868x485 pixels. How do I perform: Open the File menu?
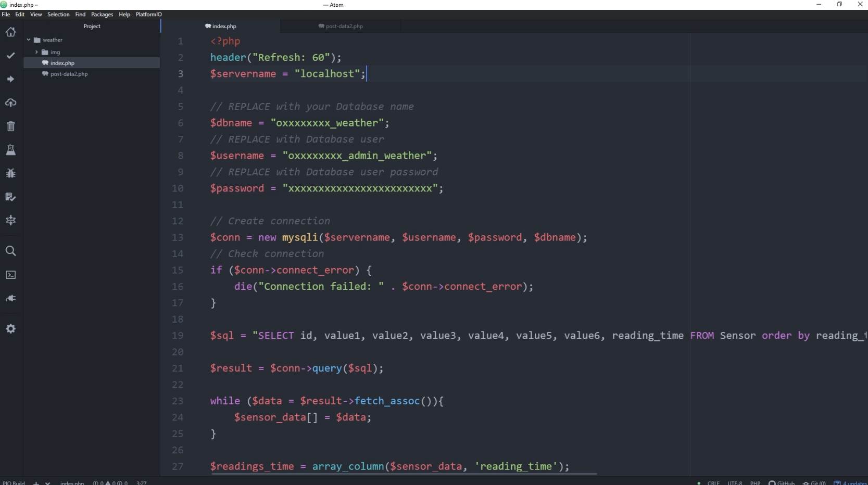(x=6, y=15)
